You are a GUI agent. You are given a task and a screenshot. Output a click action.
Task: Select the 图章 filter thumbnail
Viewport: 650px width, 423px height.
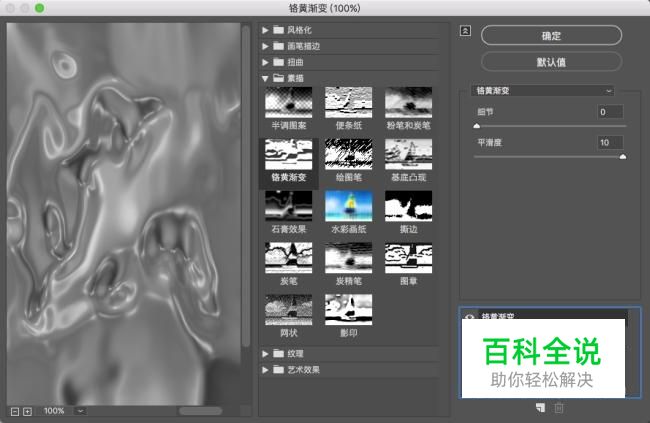[408, 258]
